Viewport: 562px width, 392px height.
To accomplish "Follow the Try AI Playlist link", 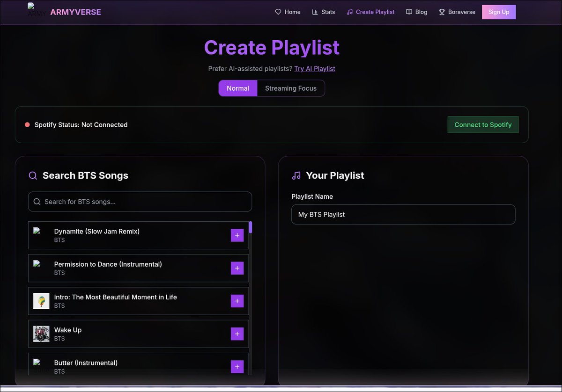I will pyautogui.click(x=315, y=69).
